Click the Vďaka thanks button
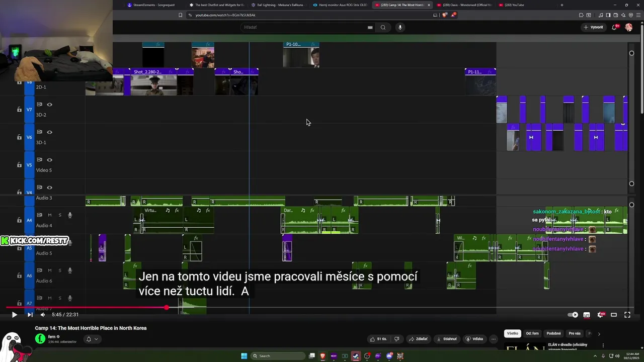The height and width of the screenshot is (362, 644). (474, 339)
